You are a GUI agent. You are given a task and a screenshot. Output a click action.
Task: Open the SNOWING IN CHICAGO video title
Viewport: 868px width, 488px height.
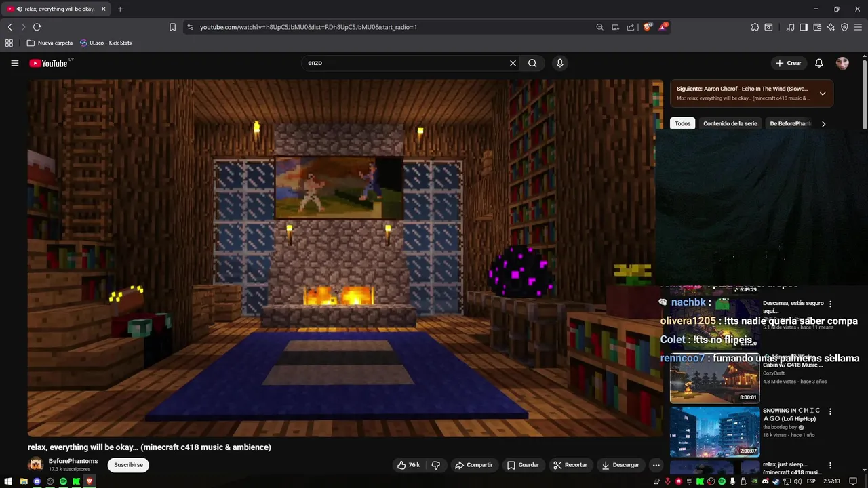(791, 415)
